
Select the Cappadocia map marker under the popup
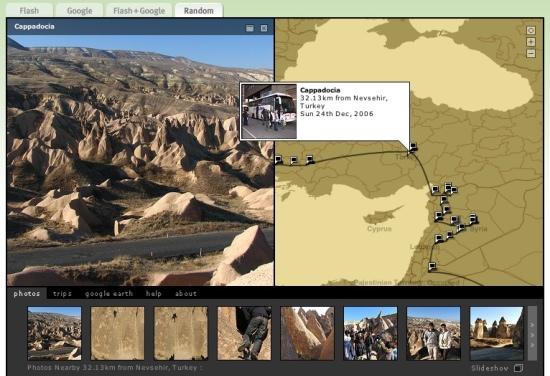[x=414, y=147]
